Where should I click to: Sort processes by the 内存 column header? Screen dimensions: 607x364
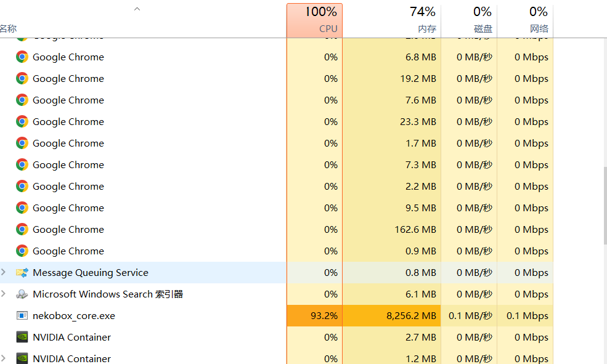392,20
